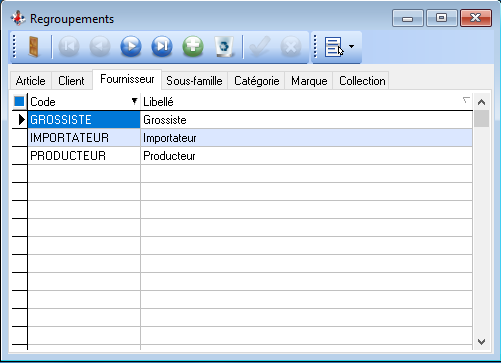Screen dimensions: 501x363
Task: Add a new record with green plus
Action: pyautogui.click(x=193, y=46)
